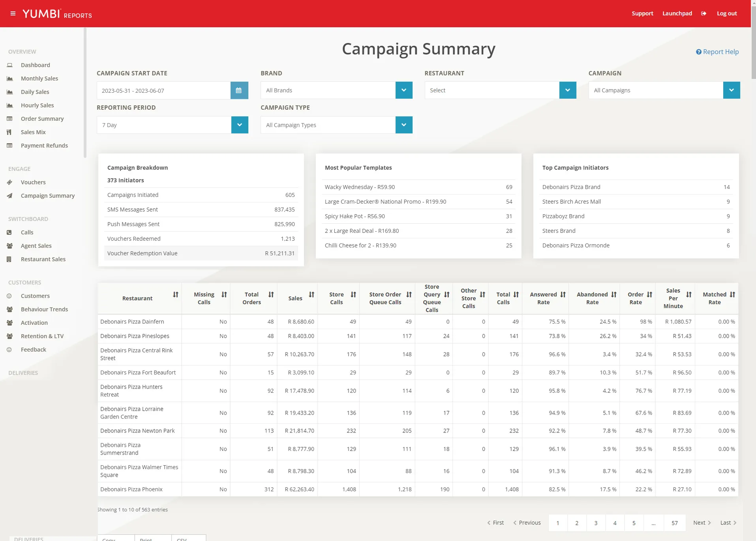Click the Activation users icon

tap(10, 323)
